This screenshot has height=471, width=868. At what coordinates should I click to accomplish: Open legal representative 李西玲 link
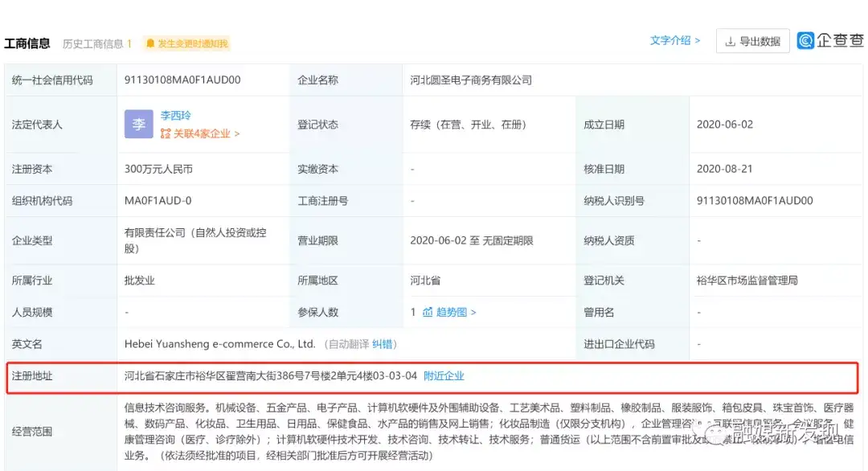tap(175, 115)
